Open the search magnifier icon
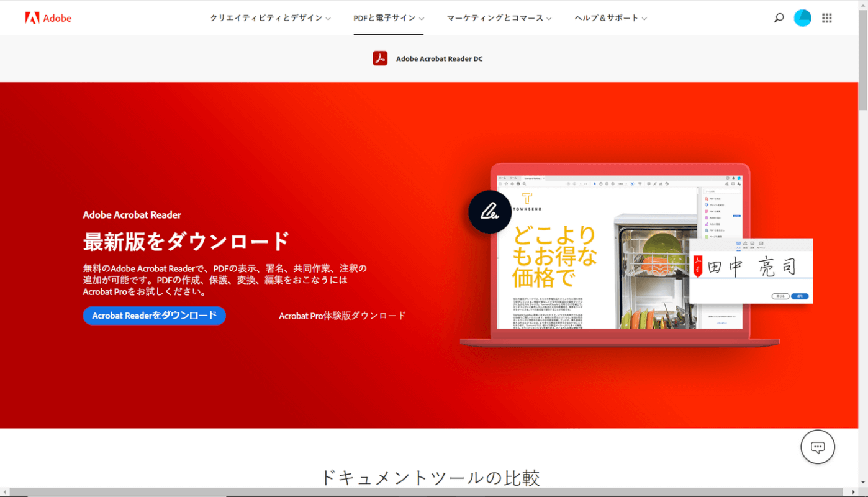868x497 pixels. point(779,18)
